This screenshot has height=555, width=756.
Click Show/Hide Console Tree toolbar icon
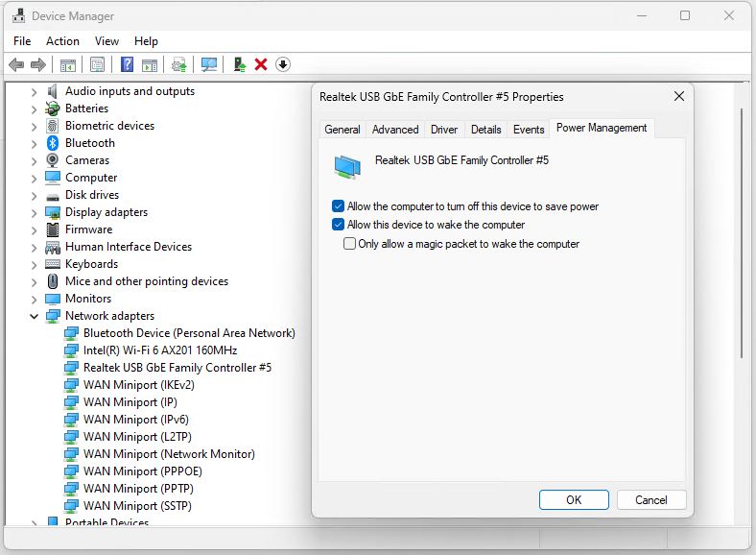[x=68, y=64]
